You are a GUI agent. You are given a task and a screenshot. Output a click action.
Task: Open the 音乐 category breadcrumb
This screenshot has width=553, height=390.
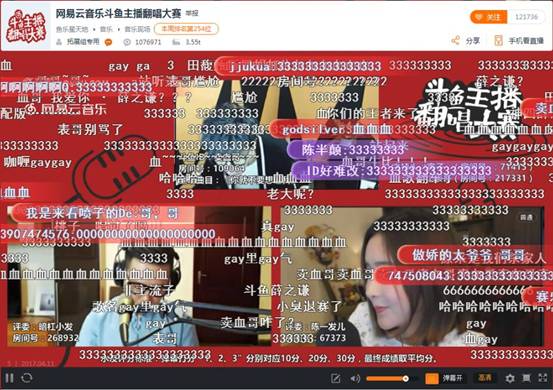(x=106, y=29)
